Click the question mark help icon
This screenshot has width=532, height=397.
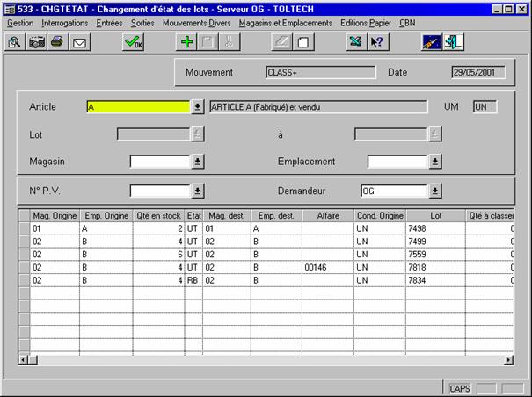(x=376, y=42)
